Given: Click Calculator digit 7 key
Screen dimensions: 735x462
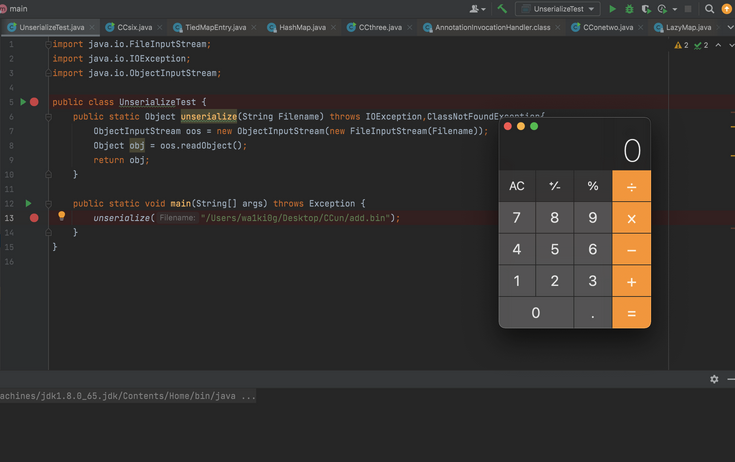Looking at the screenshot, I should click(x=517, y=218).
